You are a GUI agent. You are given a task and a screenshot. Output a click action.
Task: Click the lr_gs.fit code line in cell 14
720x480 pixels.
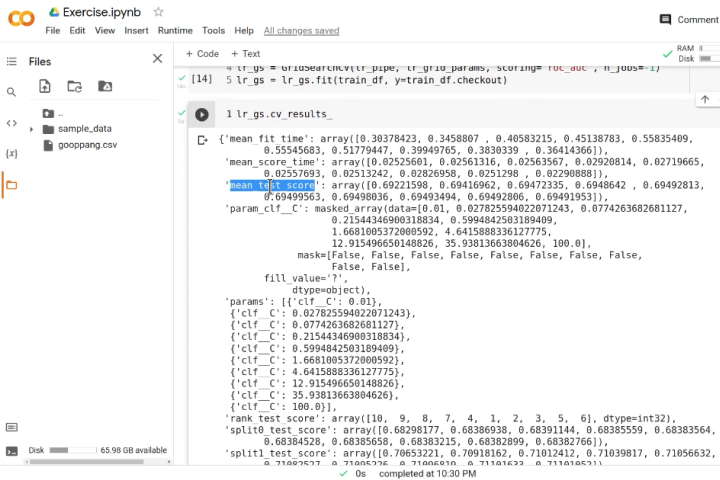pos(371,80)
